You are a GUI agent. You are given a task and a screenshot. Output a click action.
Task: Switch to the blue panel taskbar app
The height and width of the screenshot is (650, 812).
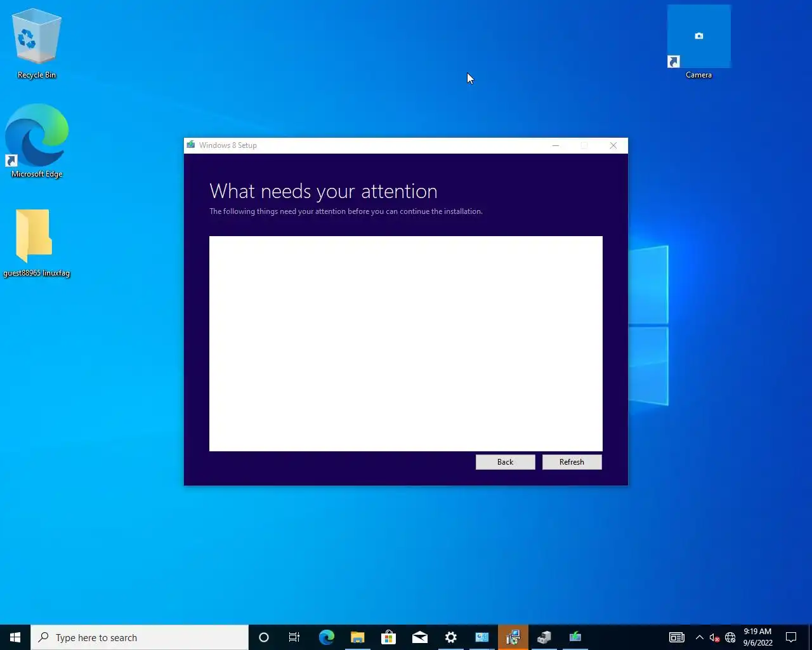(x=481, y=637)
